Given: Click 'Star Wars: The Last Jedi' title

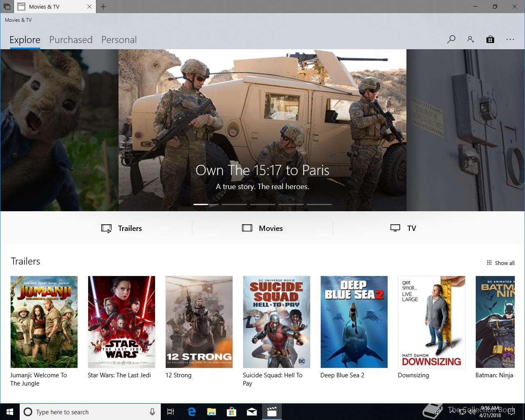Looking at the screenshot, I should [119, 375].
